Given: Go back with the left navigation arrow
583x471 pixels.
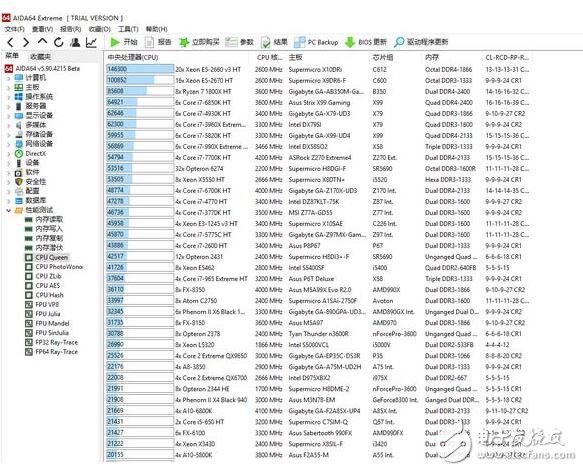Looking at the screenshot, I should (x=10, y=42).
